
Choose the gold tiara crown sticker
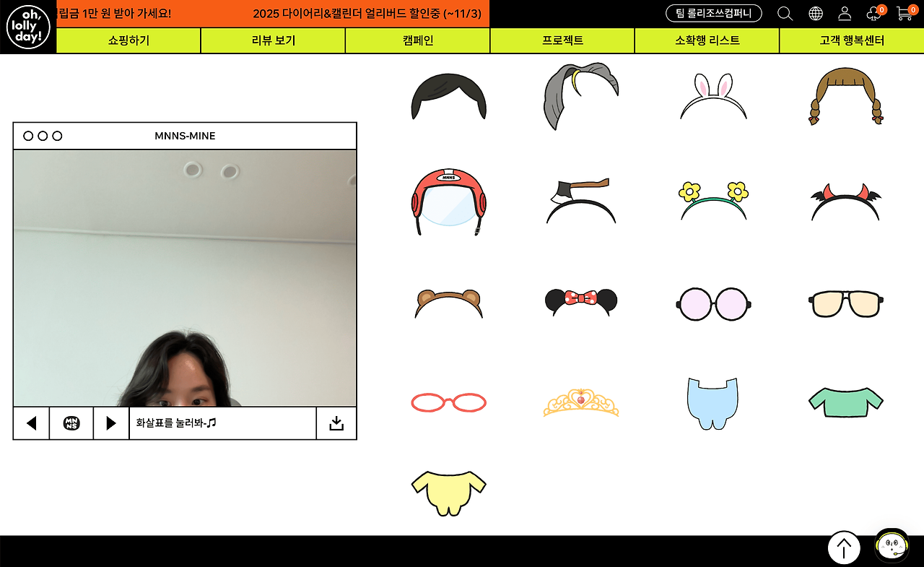pyautogui.click(x=581, y=402)
